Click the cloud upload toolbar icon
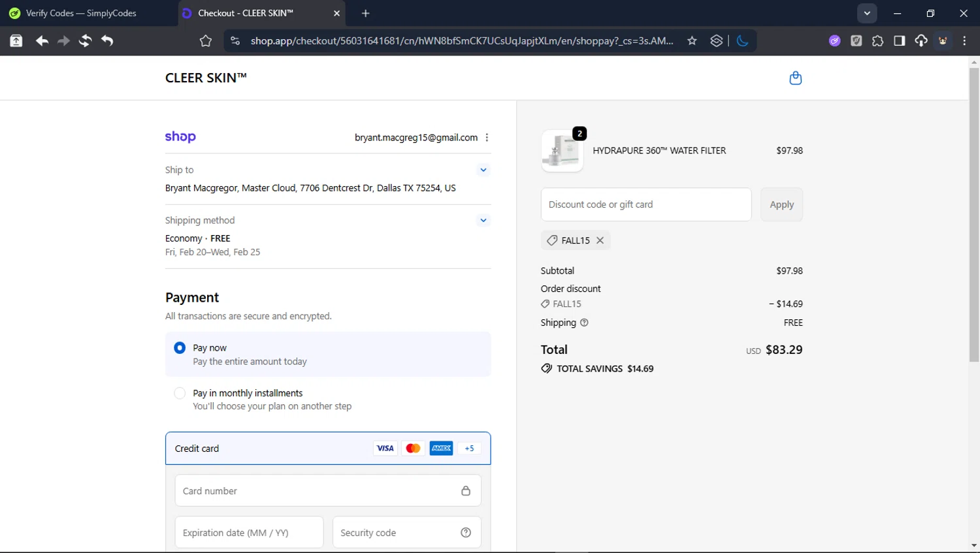The width and height of the screenshot is (980, 553). click(x=921, y=40)
